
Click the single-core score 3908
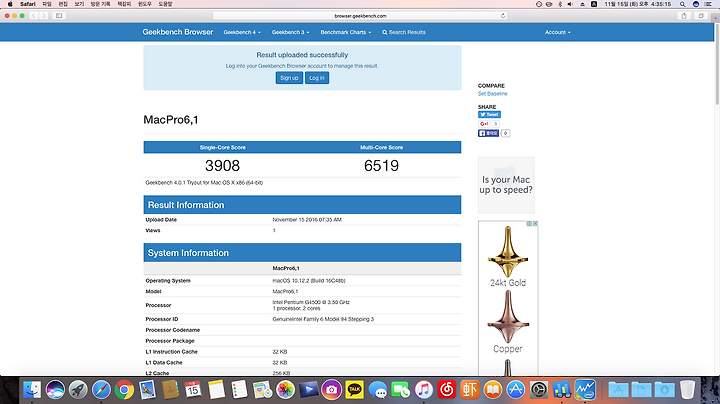click(222, 166)
